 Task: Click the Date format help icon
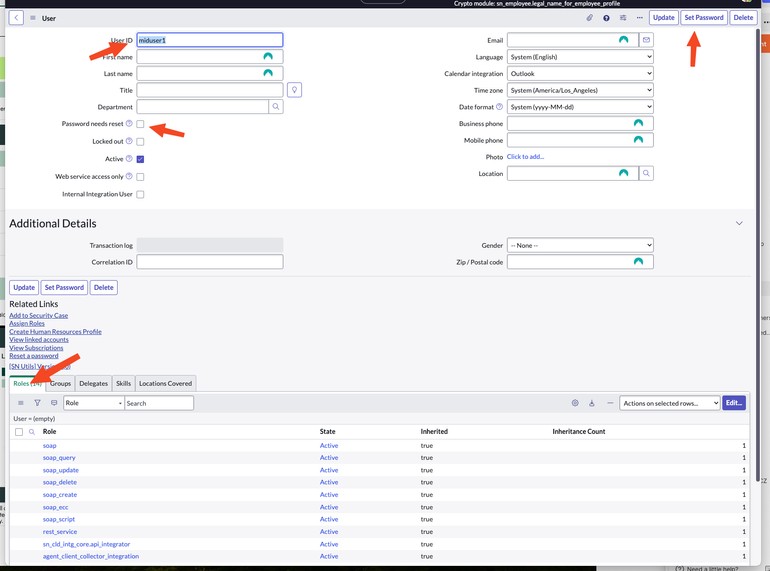[x=499, y=107]
